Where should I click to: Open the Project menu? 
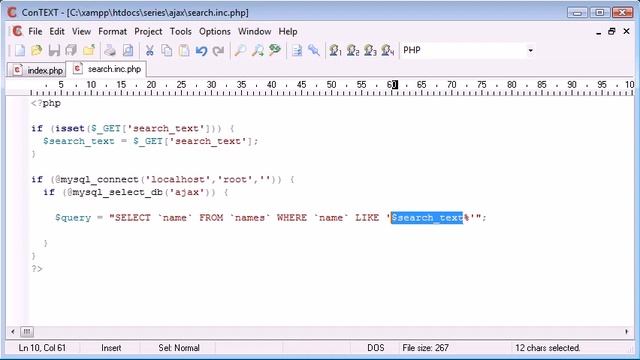click(x=148, y=31)
